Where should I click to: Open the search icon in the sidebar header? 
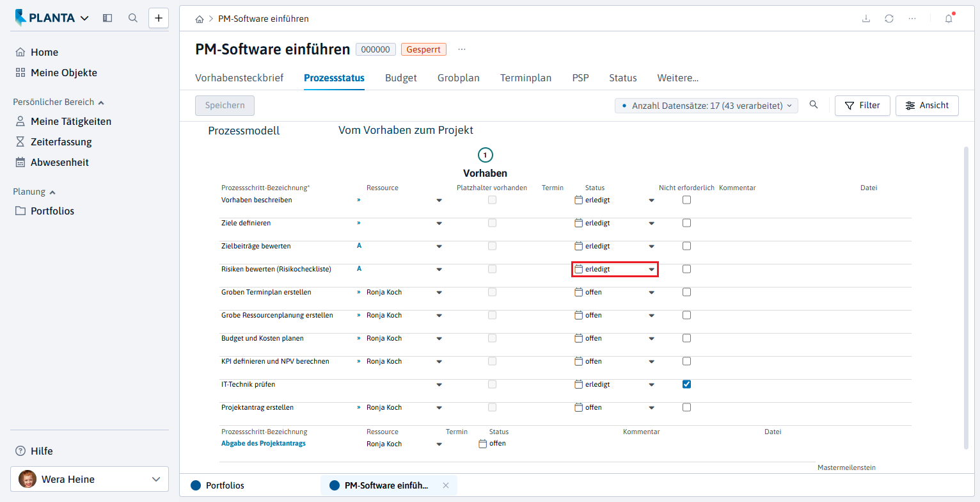[x=133, y=18]
